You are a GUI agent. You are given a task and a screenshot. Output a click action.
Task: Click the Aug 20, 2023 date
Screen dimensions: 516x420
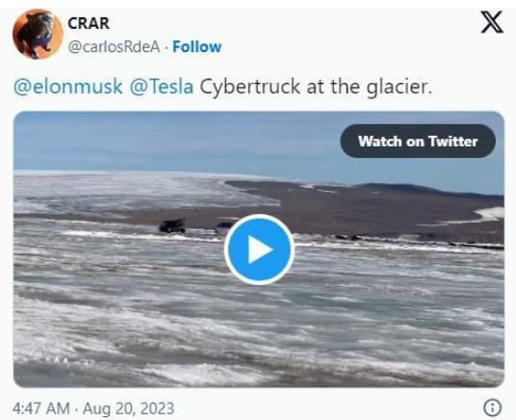pos(128,408)
